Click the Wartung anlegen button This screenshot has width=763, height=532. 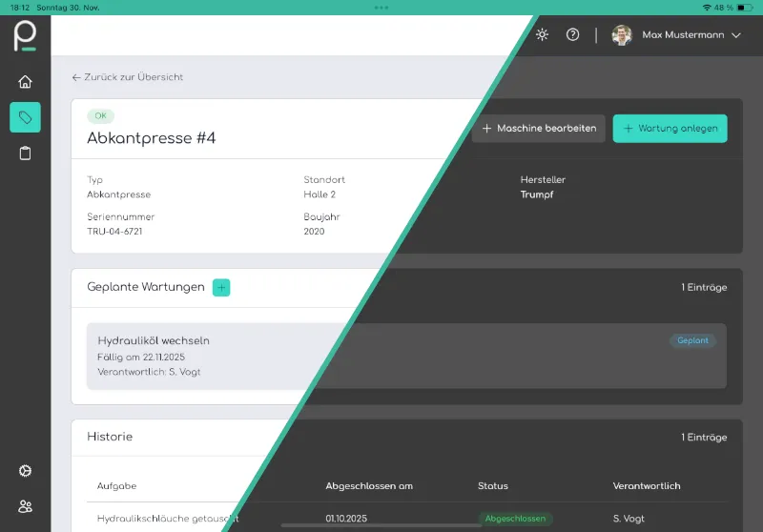[x=670, y=129]
